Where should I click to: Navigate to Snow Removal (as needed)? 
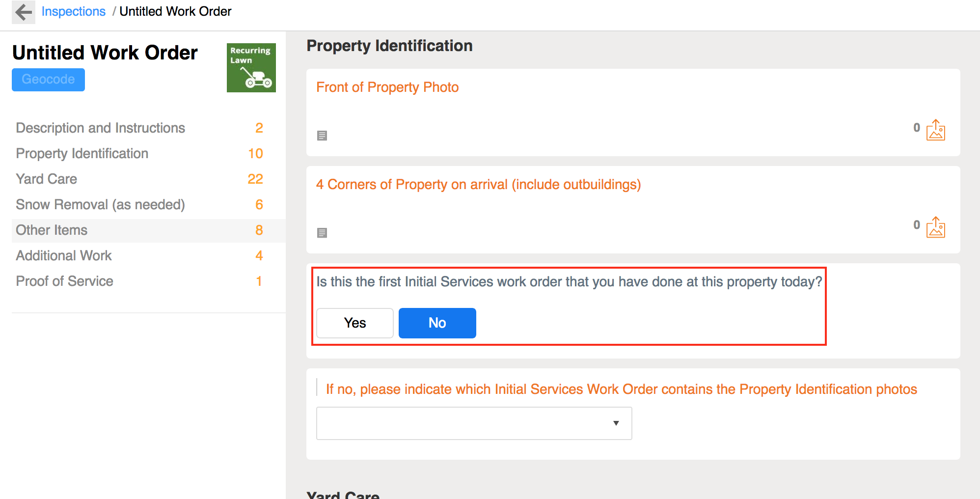click(100, 204)
